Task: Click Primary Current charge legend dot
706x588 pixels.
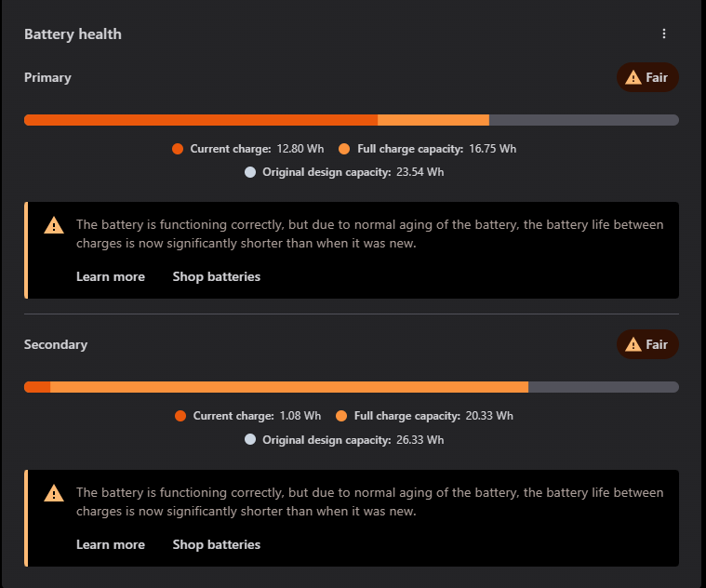Action: pyautogui.click(x=178, y=149)
